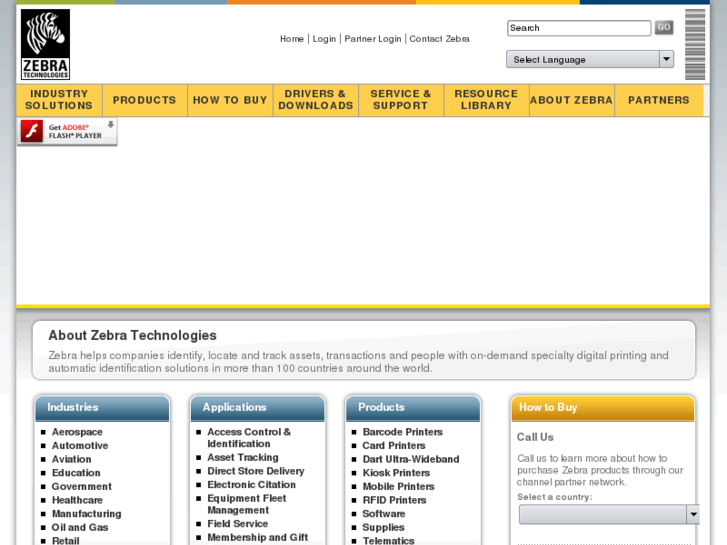The image size is (727, 545).
Task: Open the Retail industry link
Action: tap(65, 540)
